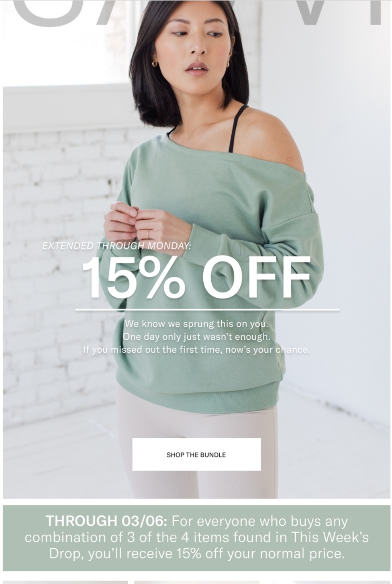Click the green Through 03/06 promo banner

(196, 537)
